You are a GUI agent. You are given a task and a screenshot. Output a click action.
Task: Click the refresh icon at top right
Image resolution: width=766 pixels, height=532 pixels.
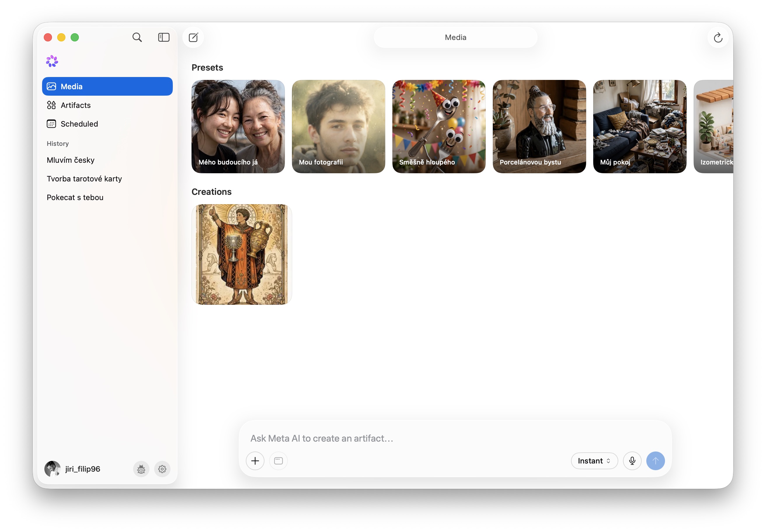[718, 38]
